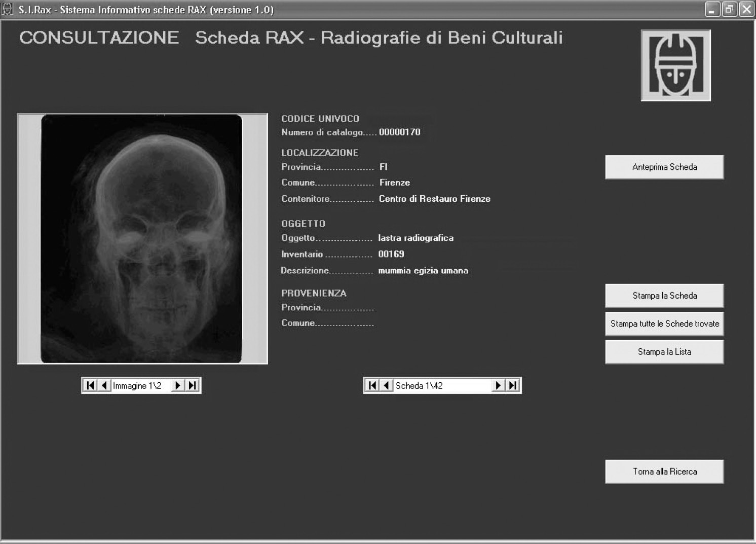Show previous record in Scheda navigator
Screen dimensions: 756x544
tap(387, 385)
